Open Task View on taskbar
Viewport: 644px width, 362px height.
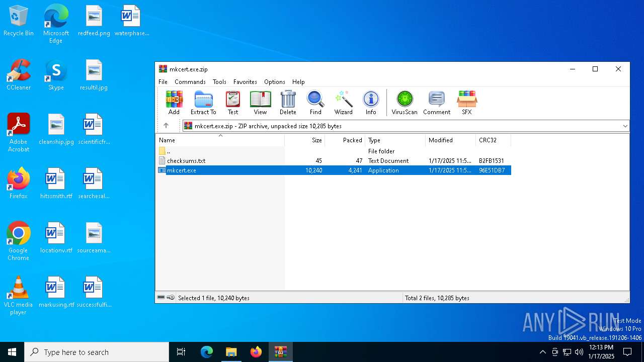[x=181, y=352]
